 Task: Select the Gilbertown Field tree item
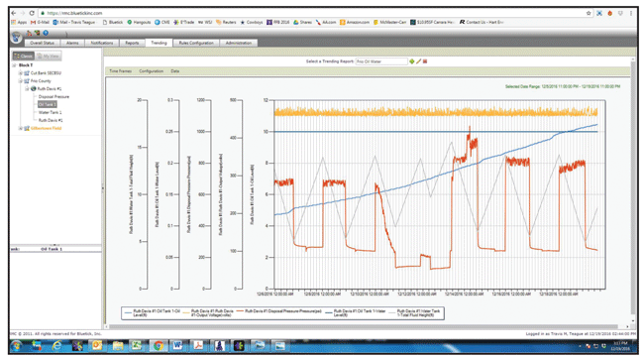click(46, 128)
